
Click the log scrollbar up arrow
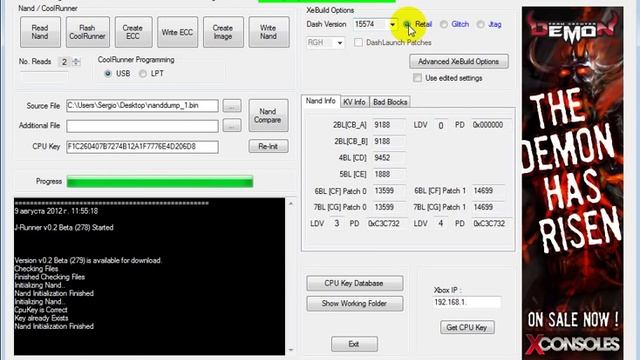[291, 203]
